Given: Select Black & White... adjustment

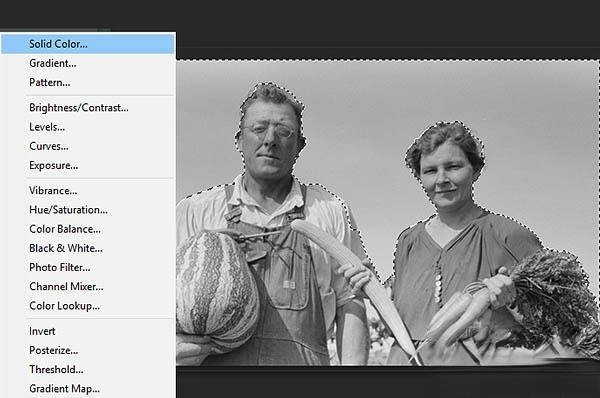Looking at the screenshot, I should point(88,248).
